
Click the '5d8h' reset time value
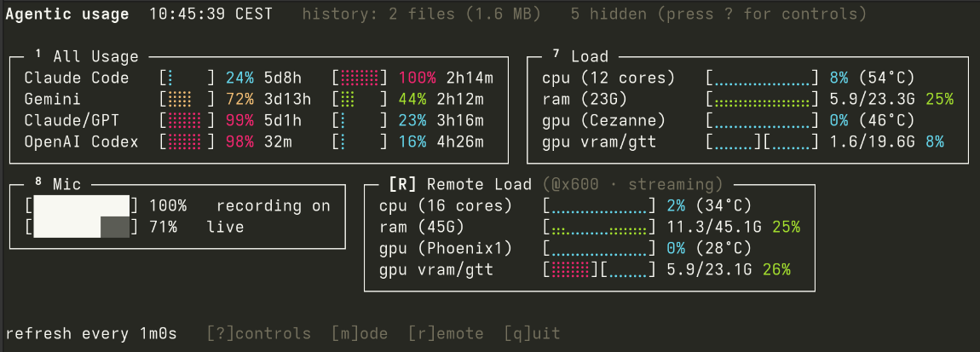pyautogui.click(x=283, y=78)
